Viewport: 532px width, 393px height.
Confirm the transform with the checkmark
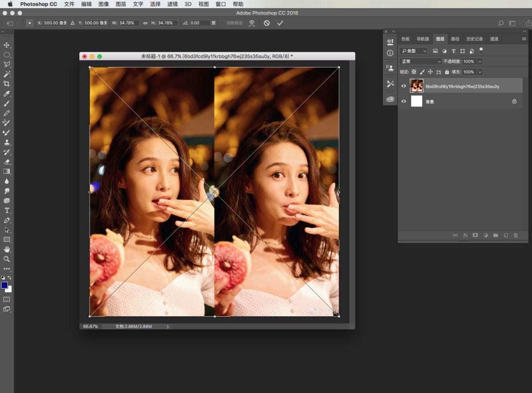point(280,23)
